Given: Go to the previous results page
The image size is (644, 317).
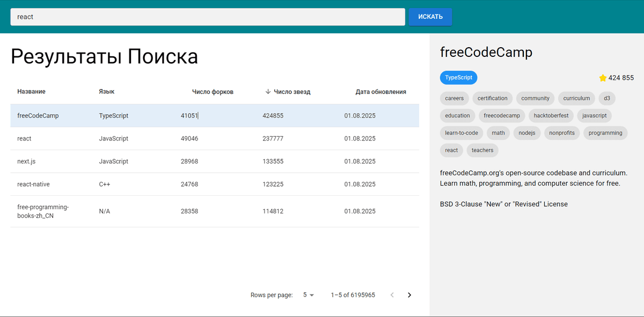Looking at the screenshot, I should tap(392, 295).
